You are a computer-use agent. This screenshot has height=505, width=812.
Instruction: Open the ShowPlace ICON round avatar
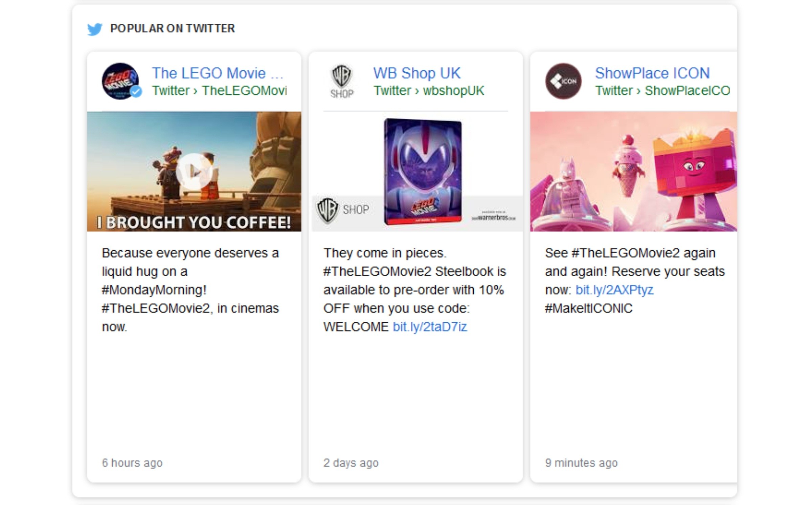(x=563, y=81)
